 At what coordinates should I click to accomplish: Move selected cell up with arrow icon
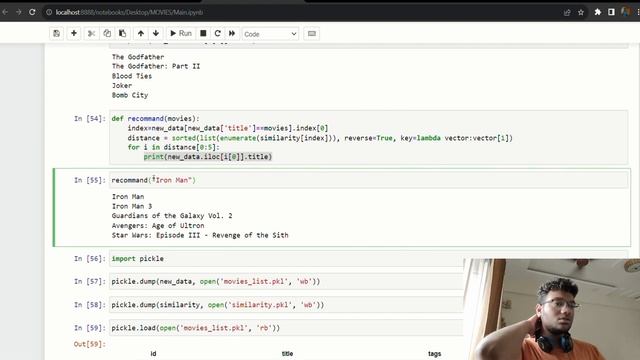click(141, 33)
